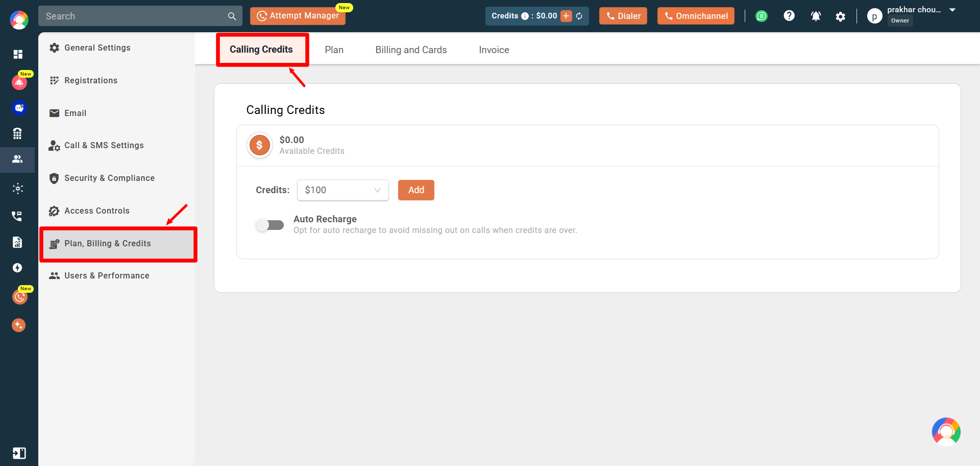Open the help question mark icon
Image resolution: width=980 pixels, height=466 pixels.
click(x=789, y=16)
